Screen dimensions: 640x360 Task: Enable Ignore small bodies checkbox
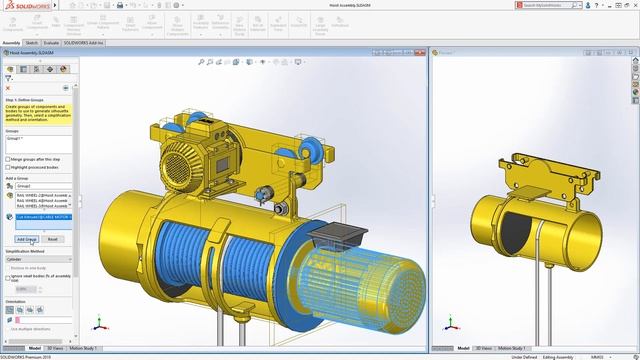pos(8,278)
